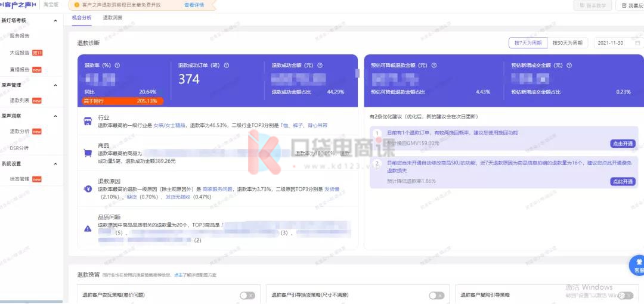The height and width of the screenshot is (304, 644).
Task: Click the new badge beside 直播报告
Action: 38,69
